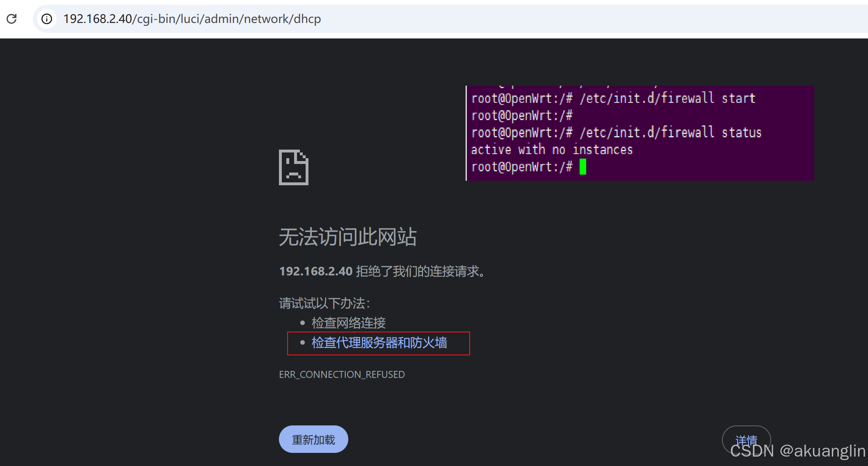This screenshot has height=466, width=868.
Task: Click the empty root@OpenWrt prompt line
Action: tap(521, 116)
